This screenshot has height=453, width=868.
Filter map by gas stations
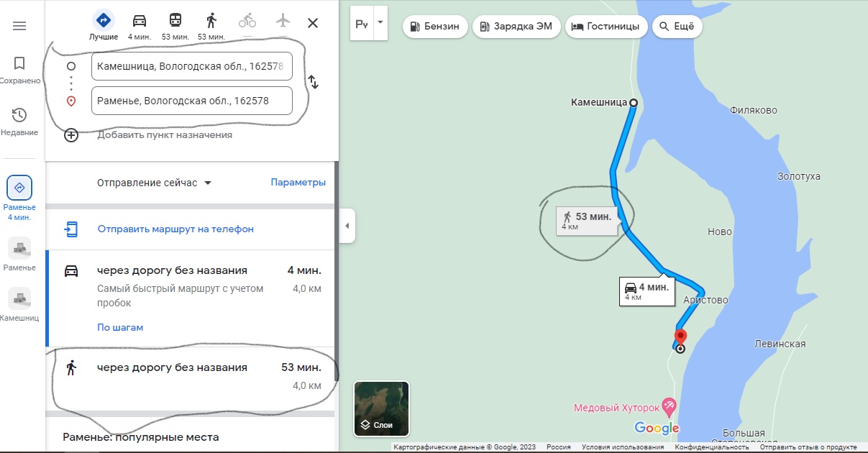[435, 27]
